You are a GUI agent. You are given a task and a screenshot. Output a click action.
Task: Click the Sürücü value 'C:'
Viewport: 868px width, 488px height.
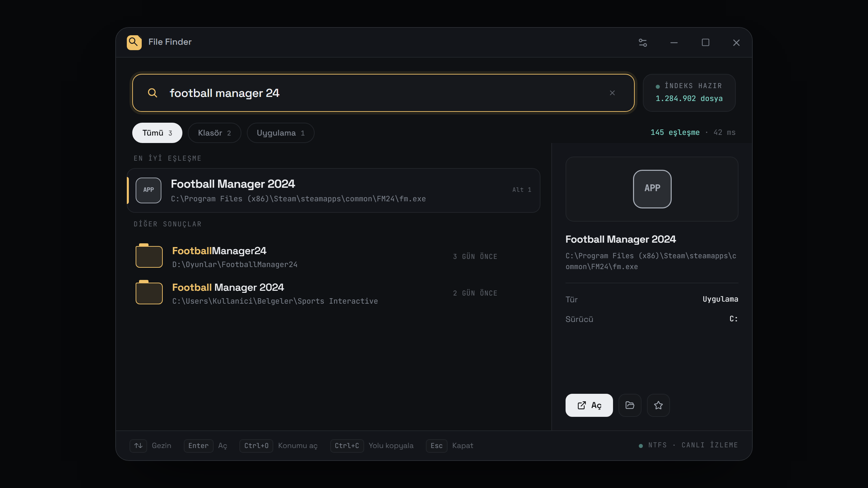734,319
